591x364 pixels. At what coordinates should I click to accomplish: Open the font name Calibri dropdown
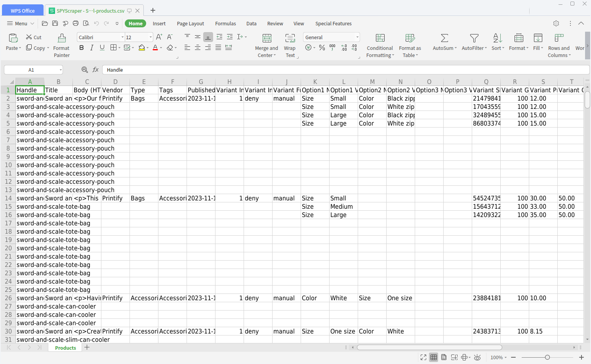pos(122,37)
